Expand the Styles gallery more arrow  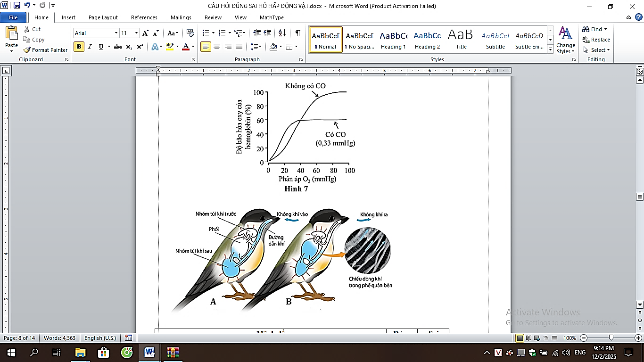tap(550, 49)
